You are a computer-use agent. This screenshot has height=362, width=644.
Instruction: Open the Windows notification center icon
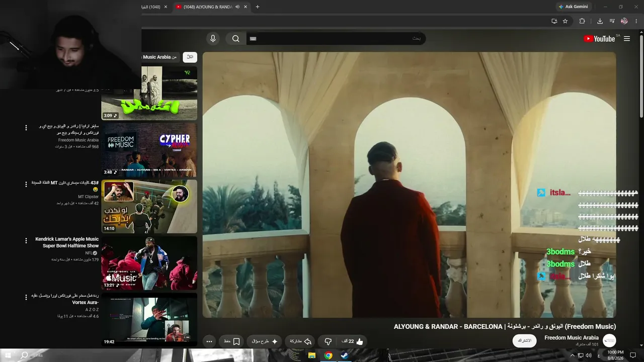[633, 355]
